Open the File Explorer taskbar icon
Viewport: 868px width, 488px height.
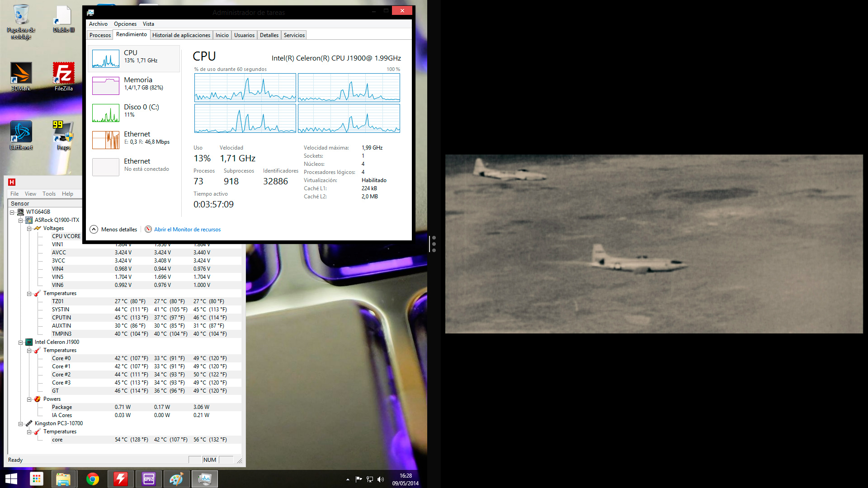click(x=63, y=479)
